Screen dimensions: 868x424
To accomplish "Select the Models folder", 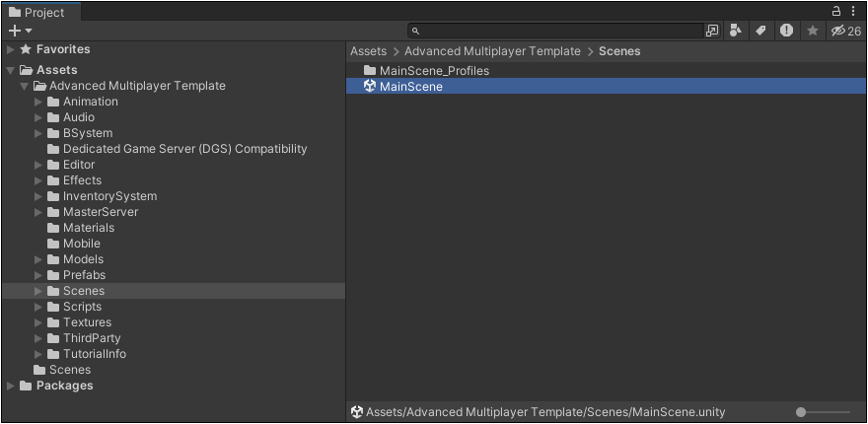I will (x=174, y=259).
